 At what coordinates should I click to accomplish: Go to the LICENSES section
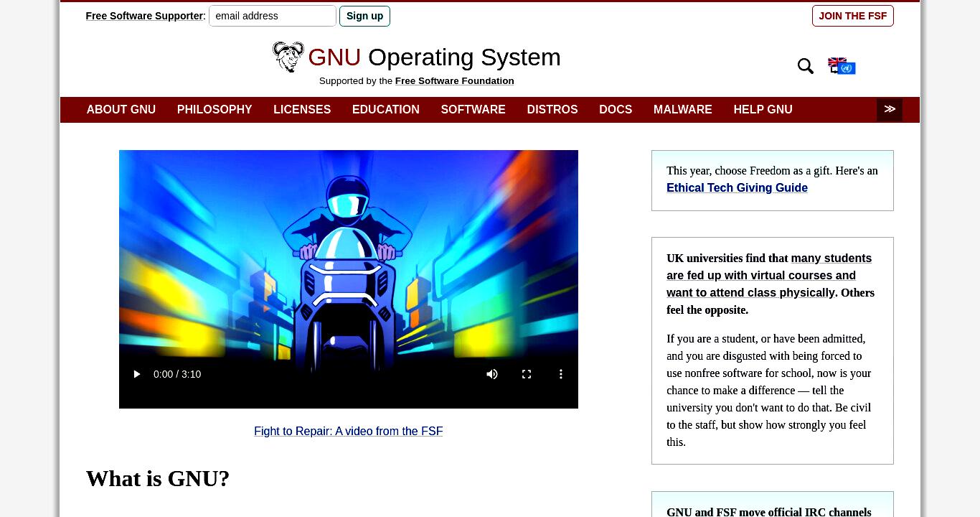coord(302,109)
